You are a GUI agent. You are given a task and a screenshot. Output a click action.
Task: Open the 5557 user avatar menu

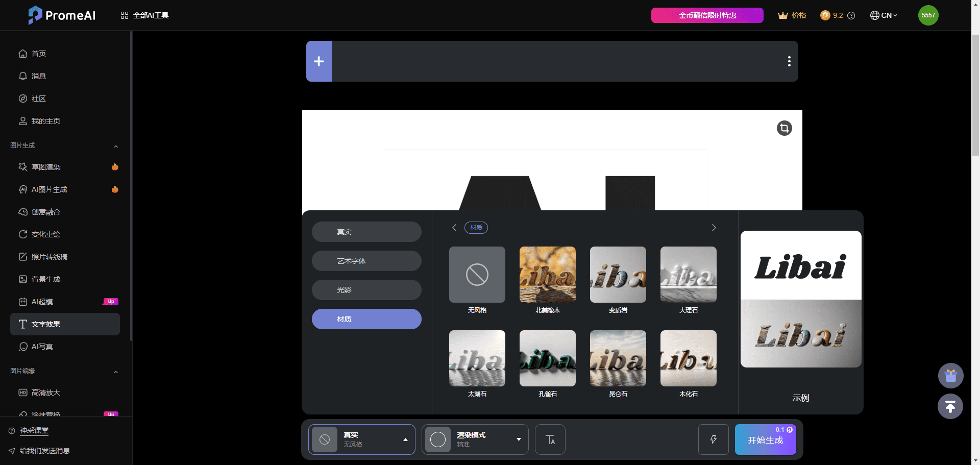click(x=928, y=15)
